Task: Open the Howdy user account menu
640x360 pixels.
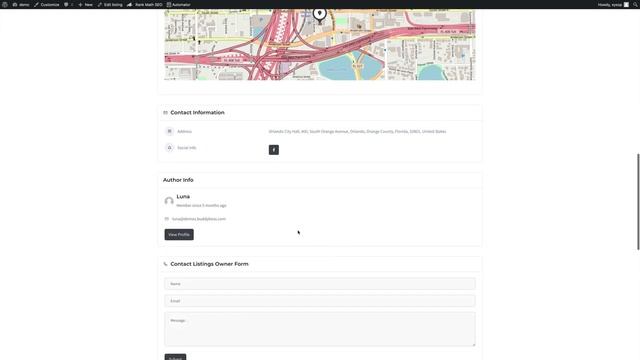Action: click(x=613, y=4)
